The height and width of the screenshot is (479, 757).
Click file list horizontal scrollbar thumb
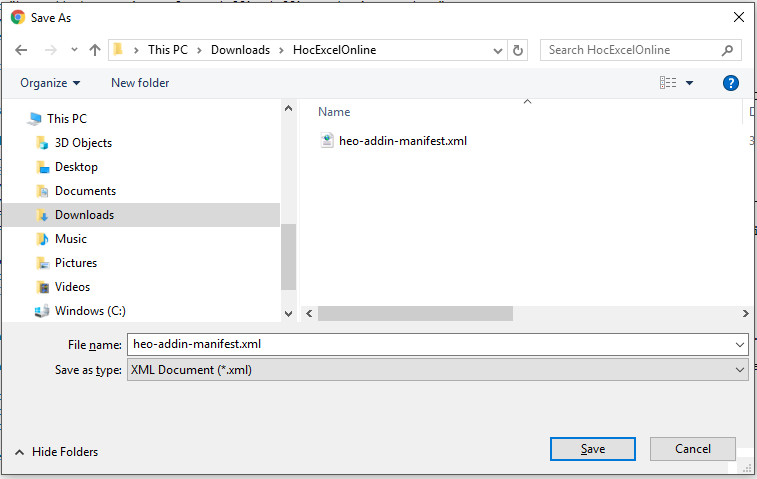[415, 313]
